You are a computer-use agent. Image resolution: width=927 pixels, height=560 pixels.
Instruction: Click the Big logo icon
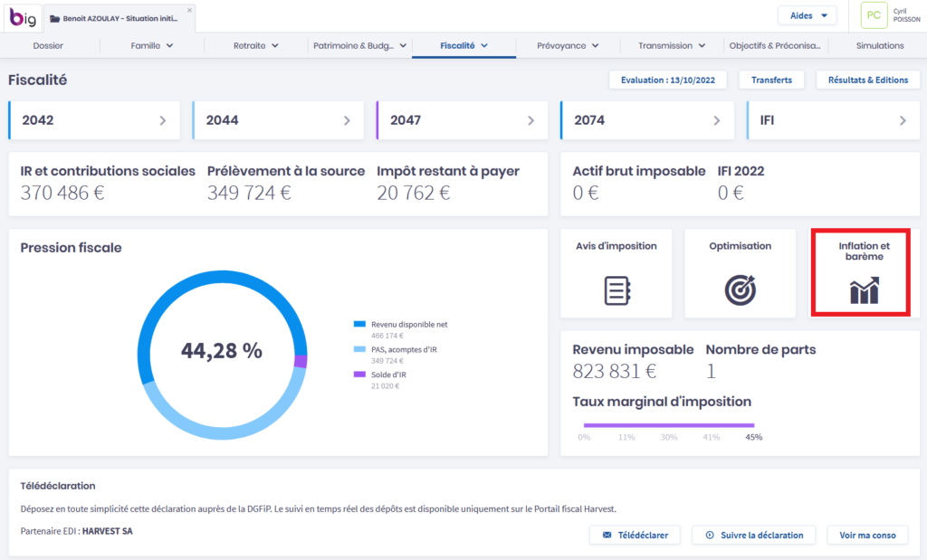tap(24, 17)
